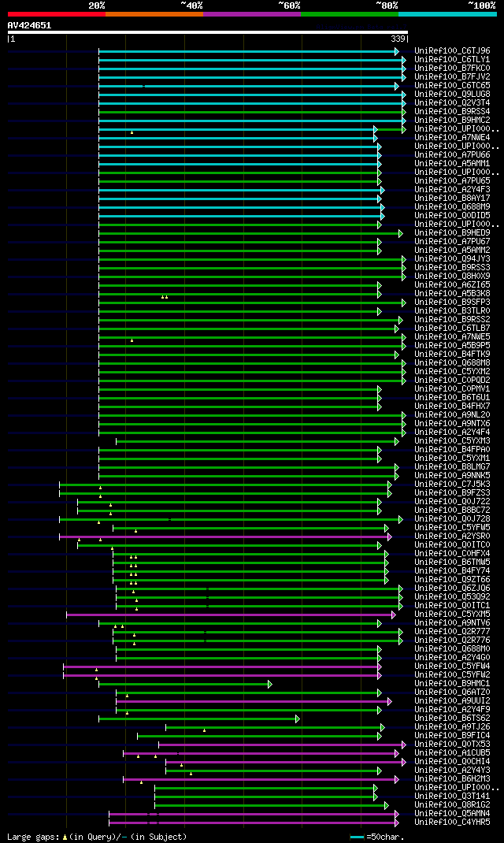Select the UniRef100_Q94JY3 label
This screenshot has width=504, height=843.
(452, 259)
